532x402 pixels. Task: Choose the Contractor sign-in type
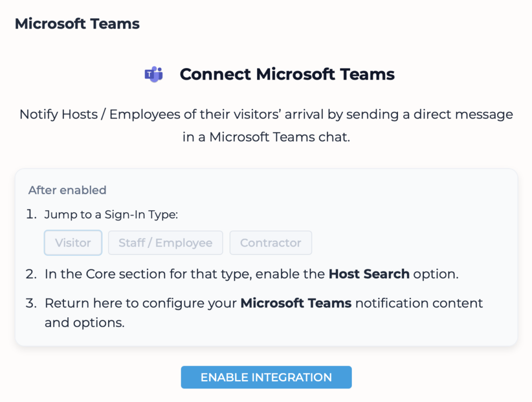pos(270,243)
